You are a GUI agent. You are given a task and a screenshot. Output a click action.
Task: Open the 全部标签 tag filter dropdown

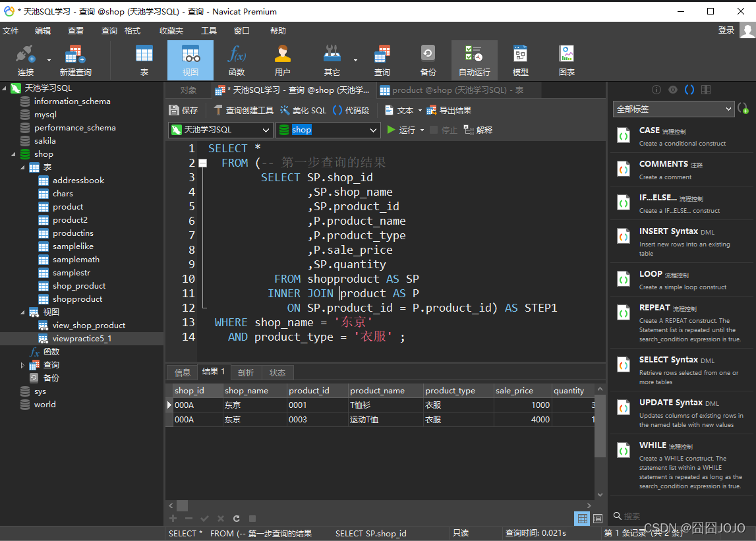[674, 109]
